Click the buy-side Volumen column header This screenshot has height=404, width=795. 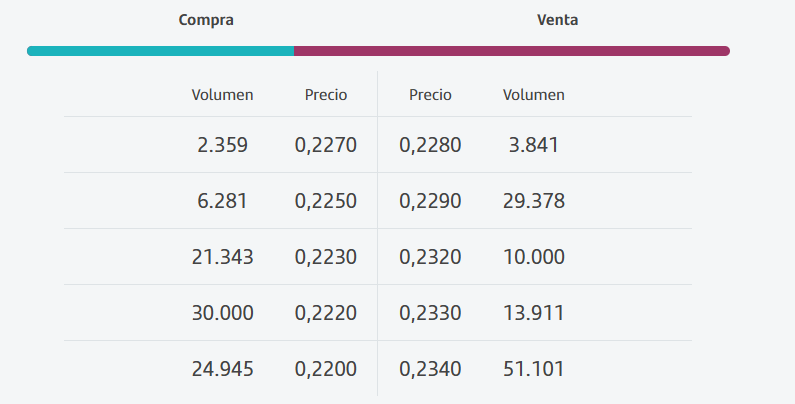222,95
